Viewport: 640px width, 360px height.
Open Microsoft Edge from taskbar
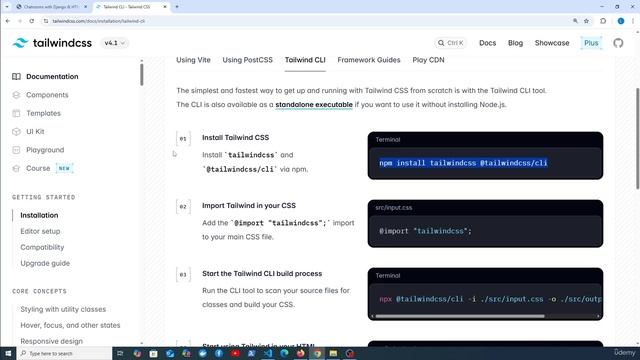pos(284,353)
